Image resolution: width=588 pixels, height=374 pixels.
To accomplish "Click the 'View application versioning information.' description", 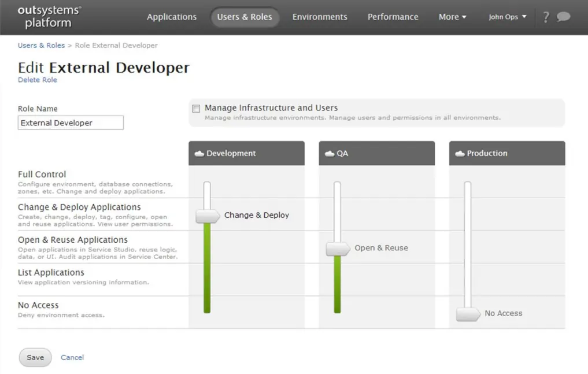I will (x=83, y=282).
